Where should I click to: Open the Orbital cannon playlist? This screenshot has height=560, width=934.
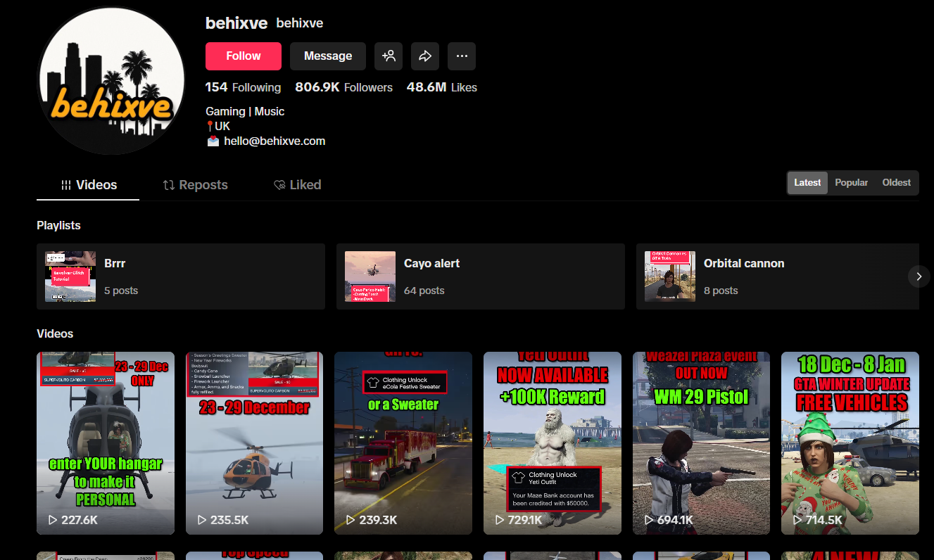(x=778, y=276)
